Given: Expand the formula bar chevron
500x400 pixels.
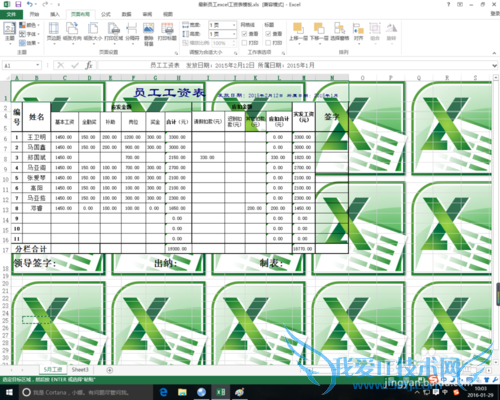Looking at the screenshot, I should click(495, 65).
